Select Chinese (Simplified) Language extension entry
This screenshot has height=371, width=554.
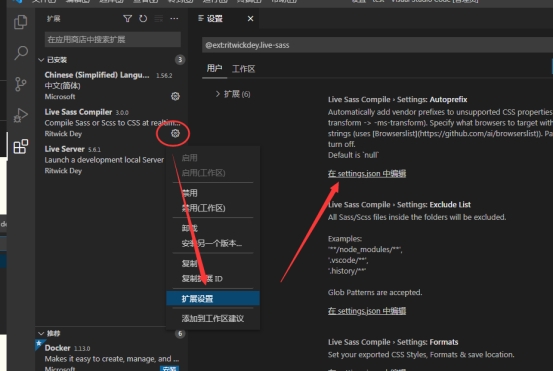111,86
